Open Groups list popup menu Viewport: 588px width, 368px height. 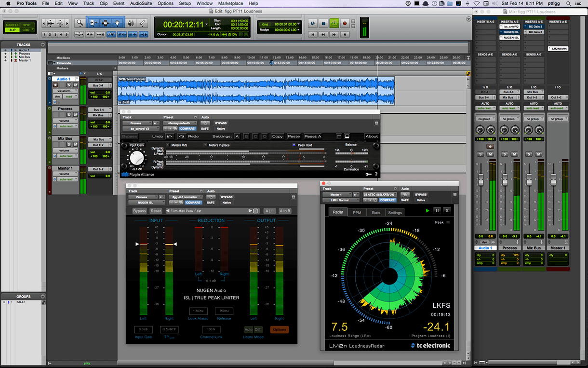pos(43,297)
